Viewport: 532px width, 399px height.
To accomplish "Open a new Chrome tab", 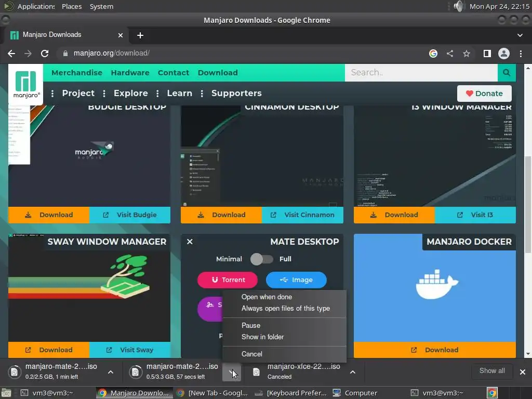I will (140, 35).
